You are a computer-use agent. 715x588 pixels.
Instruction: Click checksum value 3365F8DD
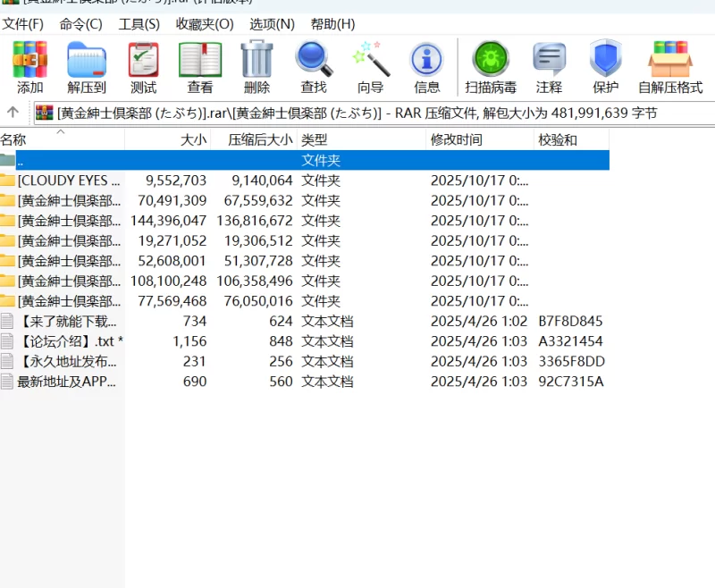(571, 361)
